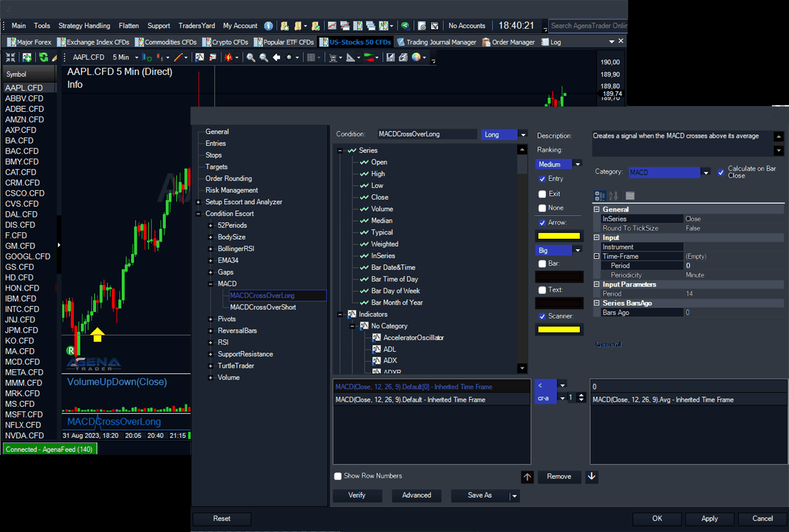Screen dimensions: 789x532
Task: Click the yellow Arrow color swatch
Action: [x=559, y=236]
